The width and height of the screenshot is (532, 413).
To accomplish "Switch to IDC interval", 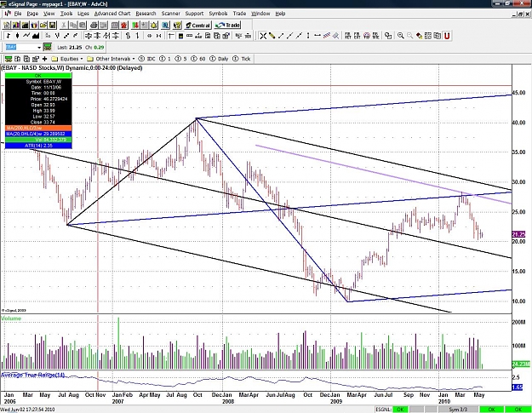I will [147, 59].
